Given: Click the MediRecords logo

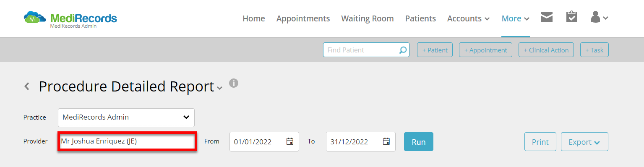Looking at the screenshot, I should point(70,19).
